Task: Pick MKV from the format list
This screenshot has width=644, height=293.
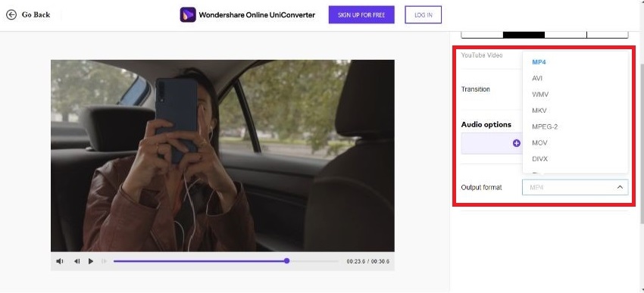Action: tap(539, 111)
